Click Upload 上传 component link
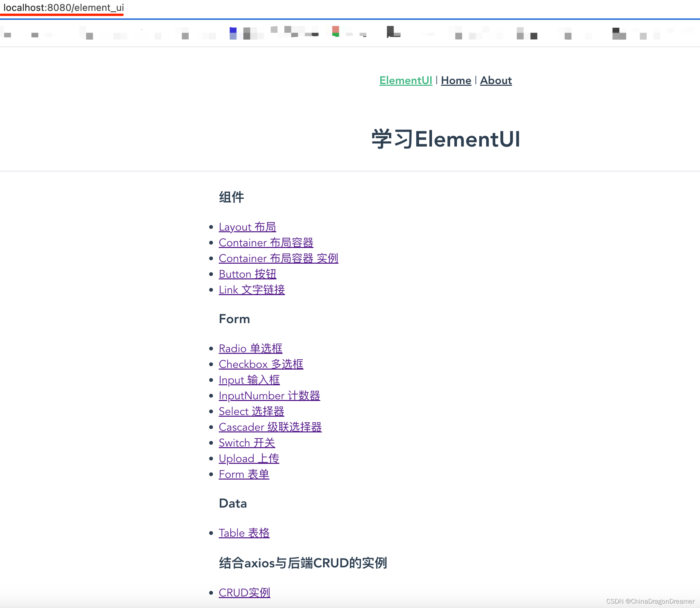Screen dimensions: 700x608 (248, 458)
